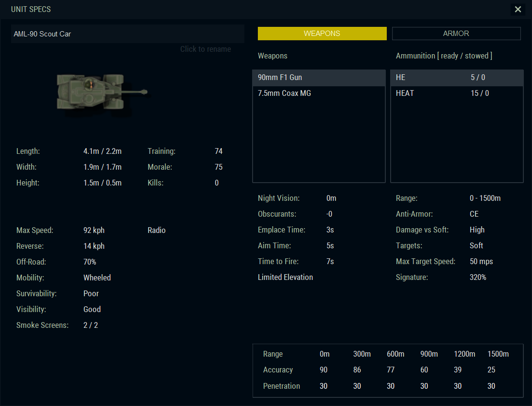Click the 'Click to rename' hint text
Image resolution: width=532 pixels, height=406 pixels.
(x=206, y=49)
